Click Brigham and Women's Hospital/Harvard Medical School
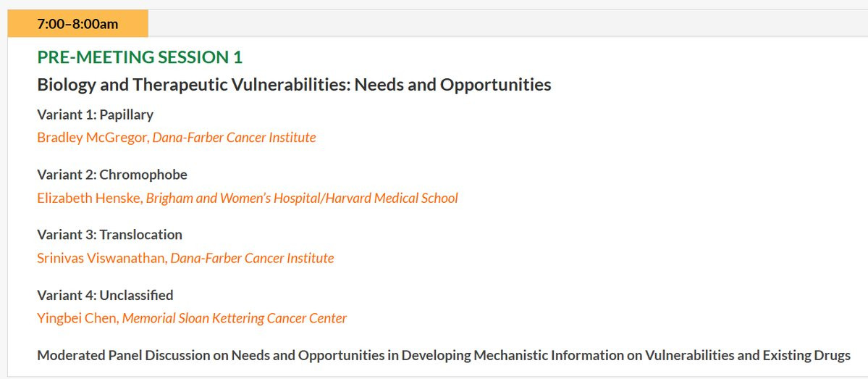 pos(303,198)
